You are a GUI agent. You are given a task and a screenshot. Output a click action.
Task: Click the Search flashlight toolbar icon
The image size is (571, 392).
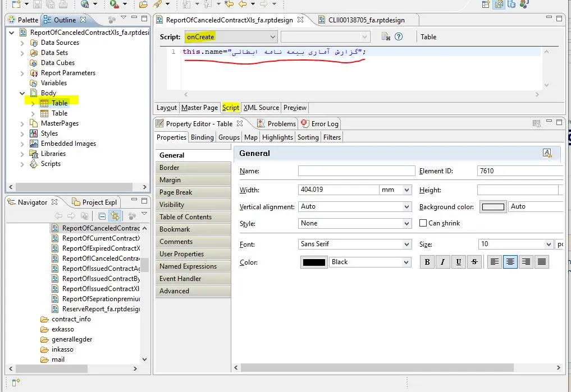tap(157, 4)
